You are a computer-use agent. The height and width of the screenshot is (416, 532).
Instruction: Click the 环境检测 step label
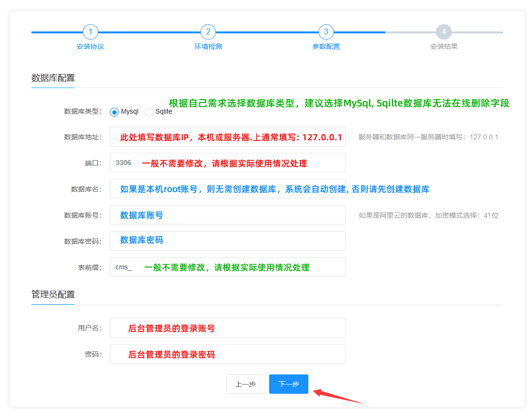point(208,47)
